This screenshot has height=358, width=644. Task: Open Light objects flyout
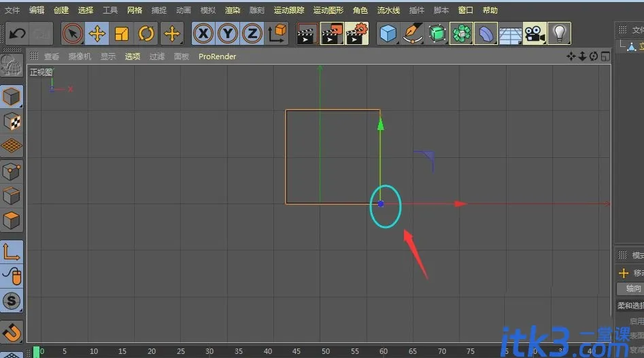click(x=560, y=34)
